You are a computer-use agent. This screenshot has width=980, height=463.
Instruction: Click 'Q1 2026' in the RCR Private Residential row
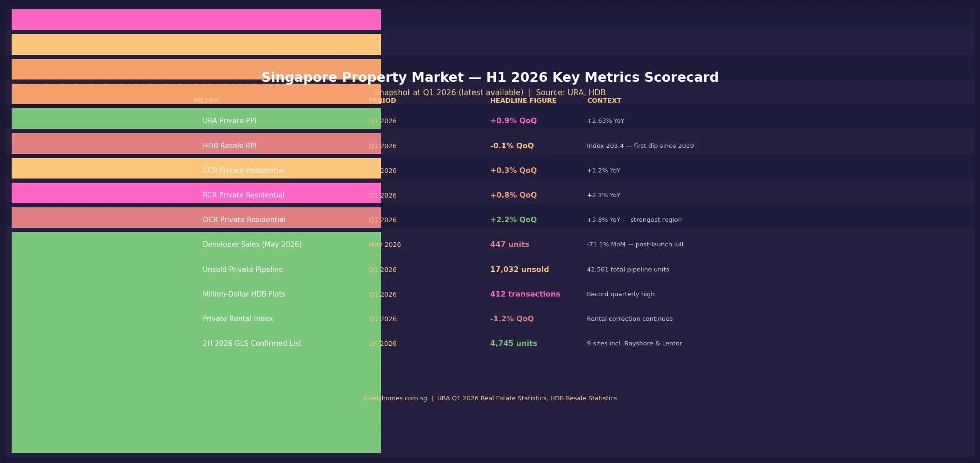tap(383, 196)
